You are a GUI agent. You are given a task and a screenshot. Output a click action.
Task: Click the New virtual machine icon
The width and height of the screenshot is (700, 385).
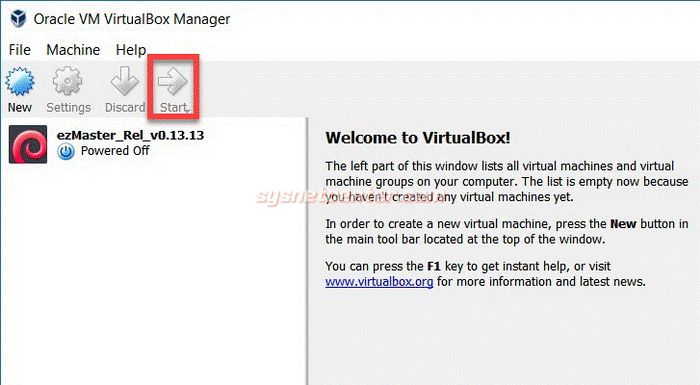tap(20, 81)
